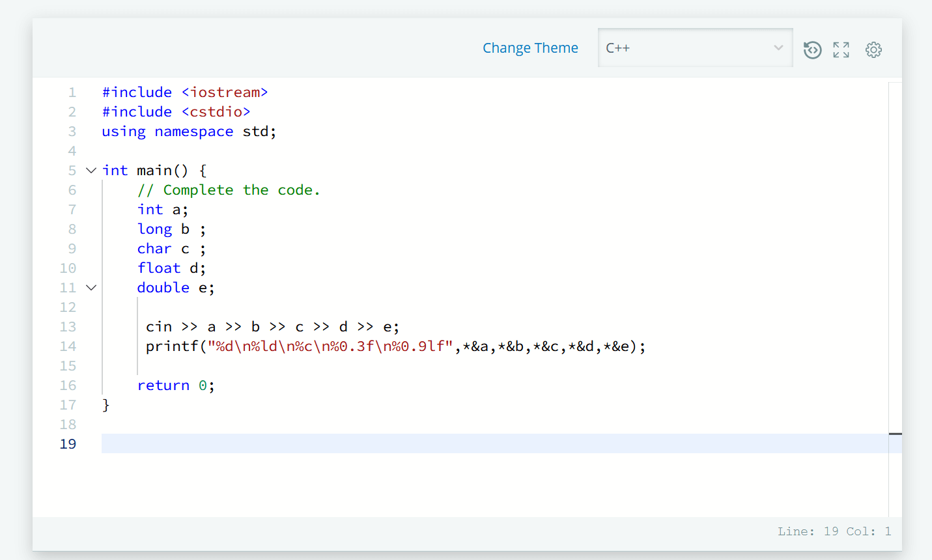This screenshot has width=932, height=560.
Task: Click the return 0; statement
Action: (176, 385)
